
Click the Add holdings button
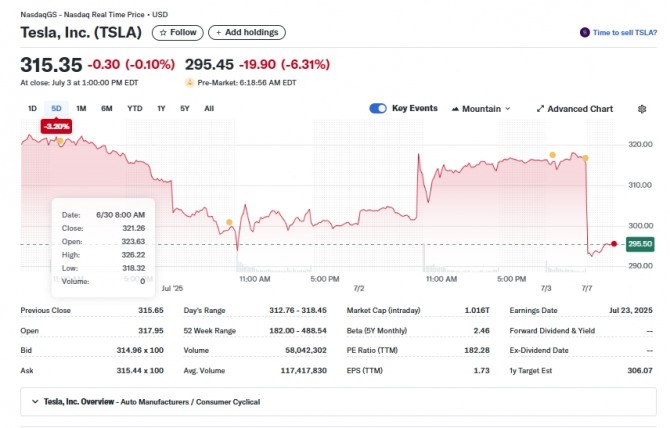point(245,32)
